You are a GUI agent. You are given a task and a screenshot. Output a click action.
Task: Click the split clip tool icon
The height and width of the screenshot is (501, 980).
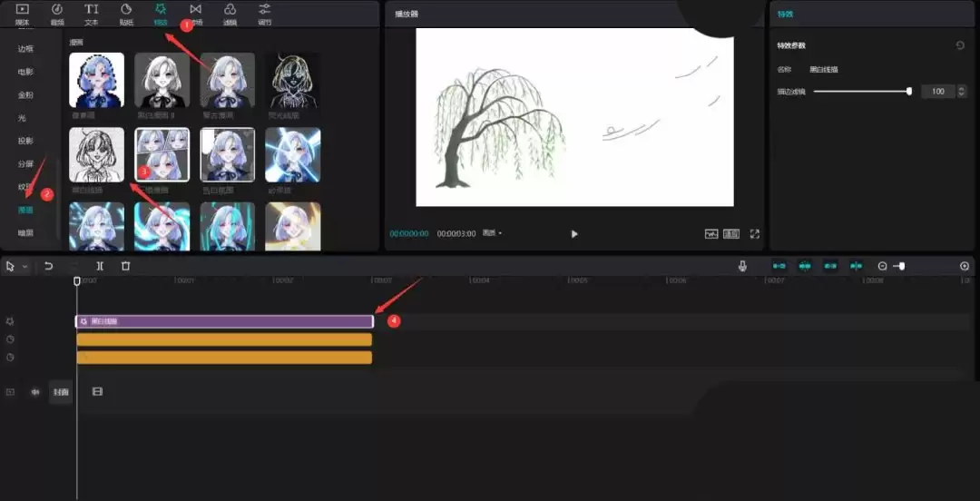100,266
